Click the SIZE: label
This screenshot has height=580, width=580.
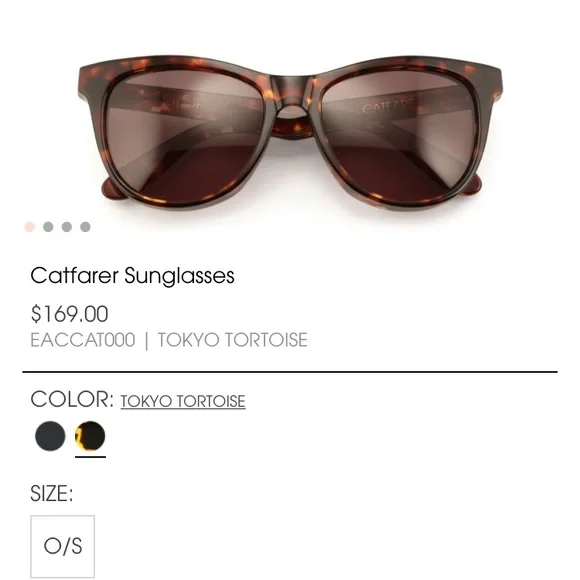point(51,493)
